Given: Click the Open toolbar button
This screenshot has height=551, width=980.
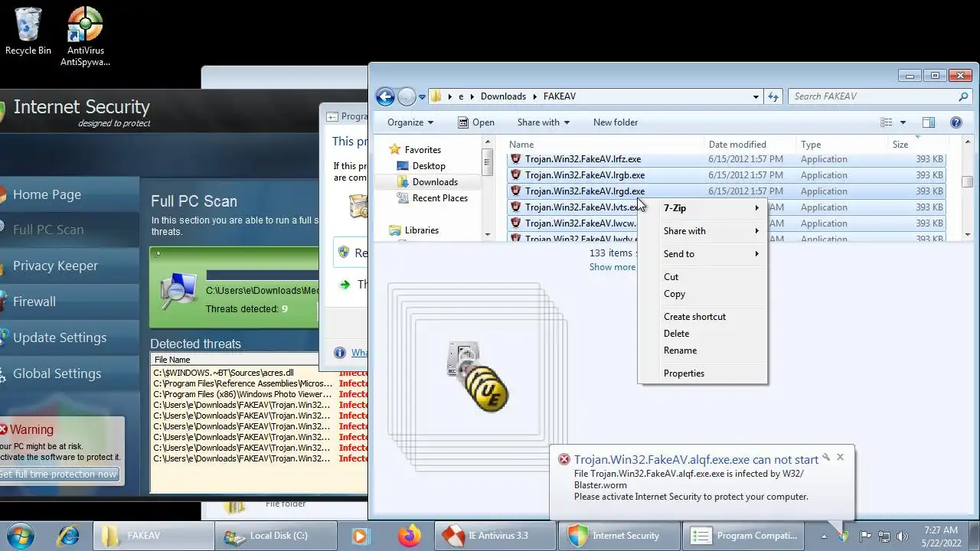Looking at the screenshot, I should 475,122.
